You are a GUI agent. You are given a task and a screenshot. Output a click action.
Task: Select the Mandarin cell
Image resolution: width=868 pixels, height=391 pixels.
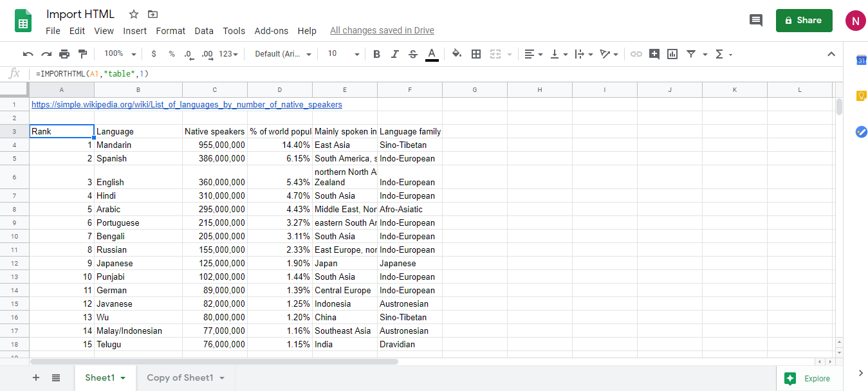pos(138,145)
